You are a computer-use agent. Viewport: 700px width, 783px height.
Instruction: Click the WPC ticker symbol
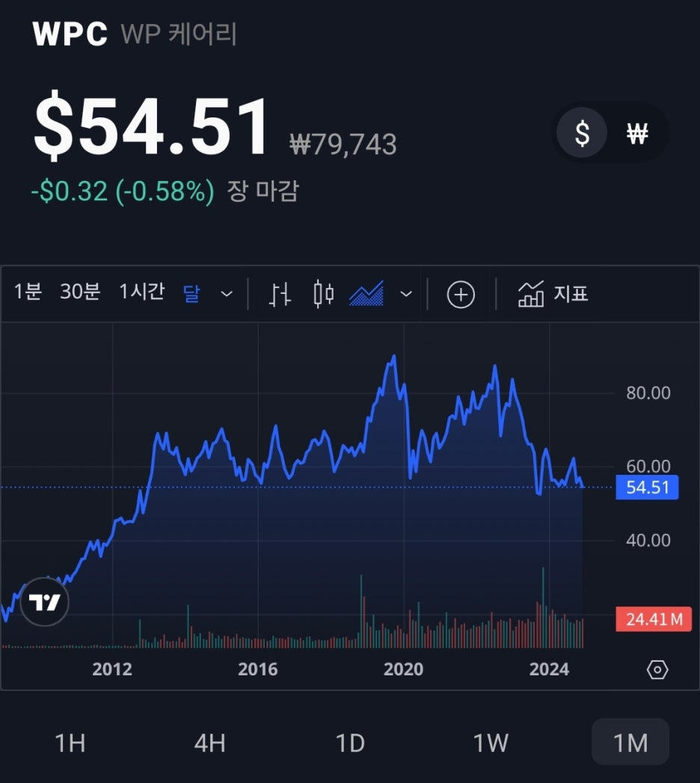(x=70, y=34)
